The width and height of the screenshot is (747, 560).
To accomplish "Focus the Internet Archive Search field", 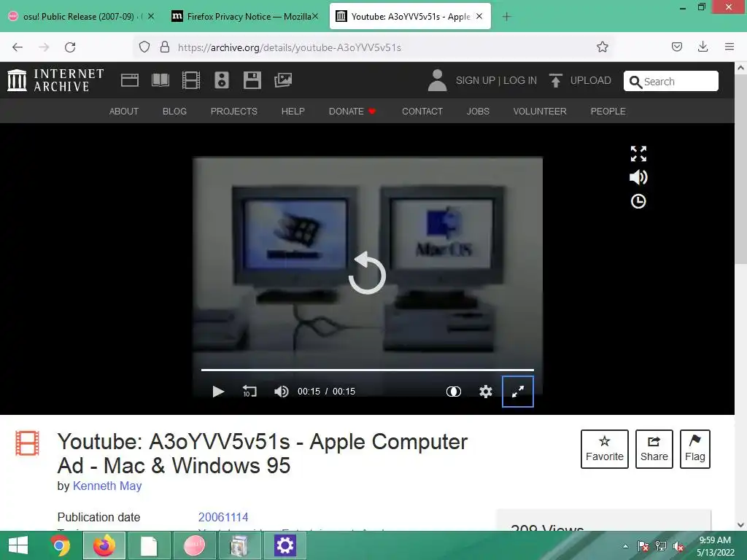I will (671, 81).
